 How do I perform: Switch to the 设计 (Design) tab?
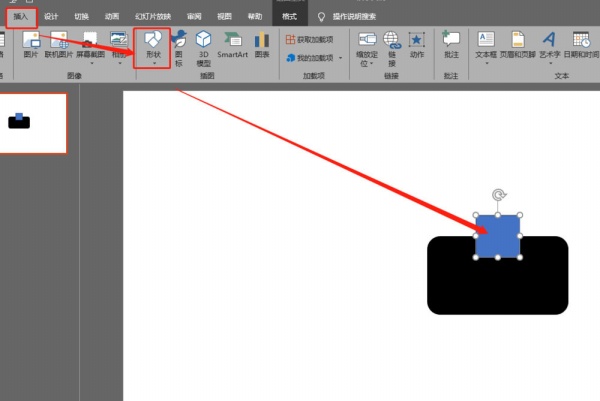coord(50,17)
